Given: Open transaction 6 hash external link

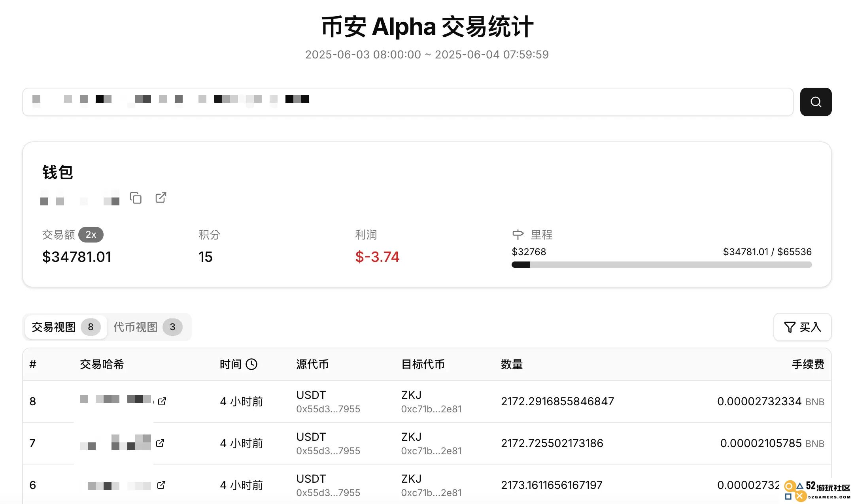Looking at the screenshot, I should tap(161, 485).
